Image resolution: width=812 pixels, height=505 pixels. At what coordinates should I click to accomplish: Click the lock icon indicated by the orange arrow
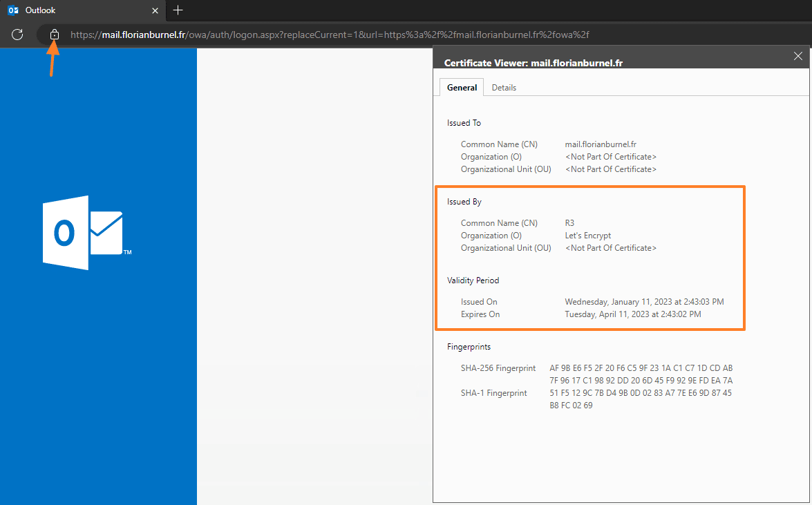(55, 35)
